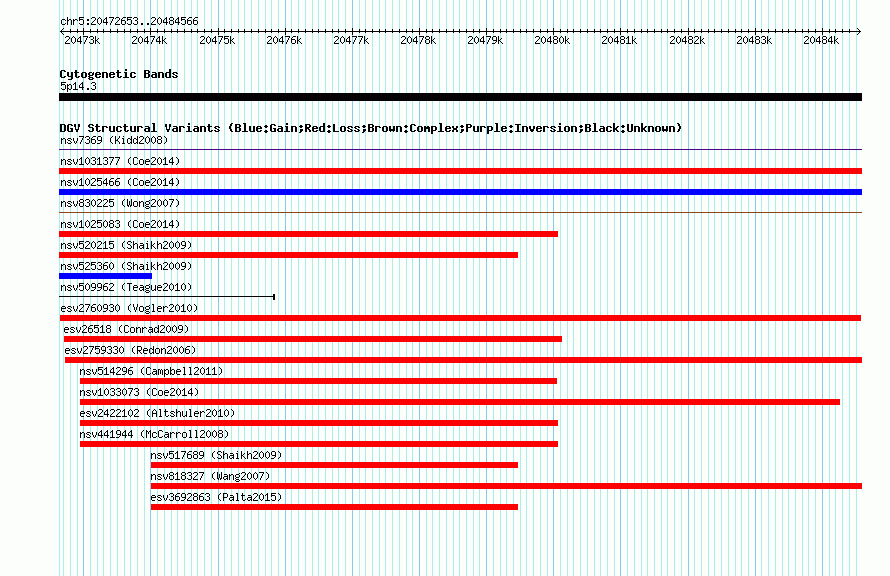Click the esv3692863 (Palta2015) label

coord(216,497)
